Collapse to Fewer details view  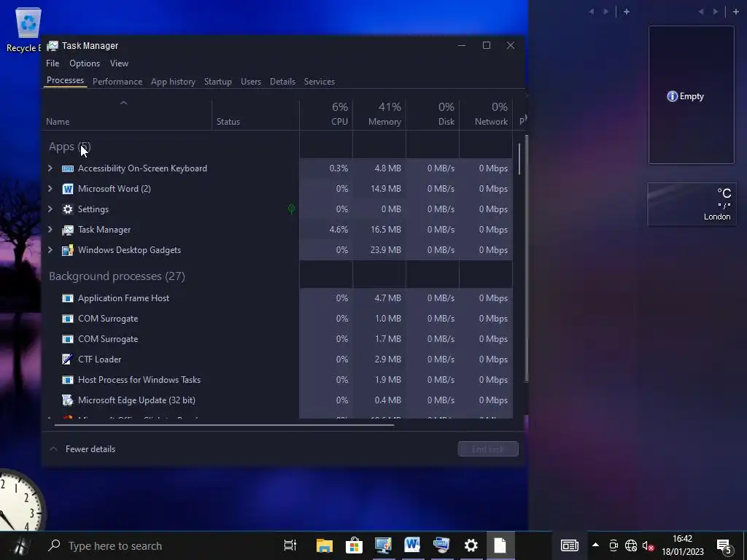click(82, 449)
